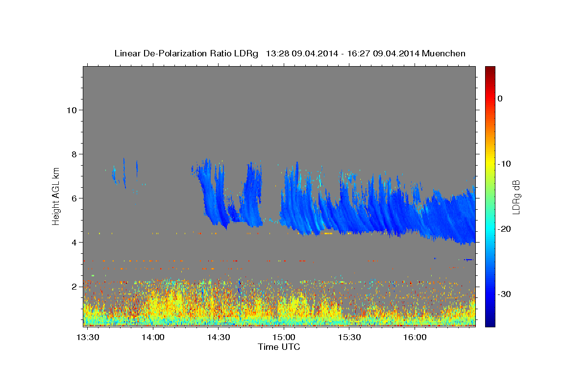Click the 'Height AGL km' axis title
Screen dimensions: 588x392
tap(56, 196)
